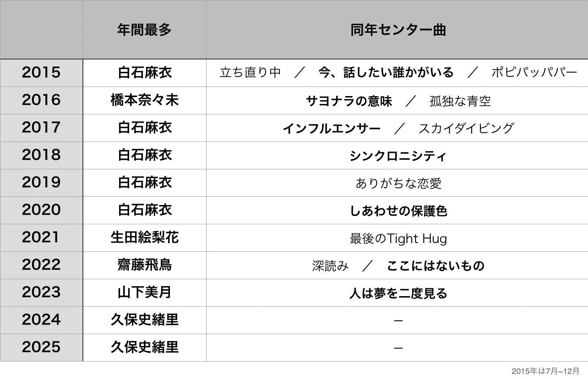Select the name 山下美月
This screenshot has height=379, width=588.
pos(144,292)
